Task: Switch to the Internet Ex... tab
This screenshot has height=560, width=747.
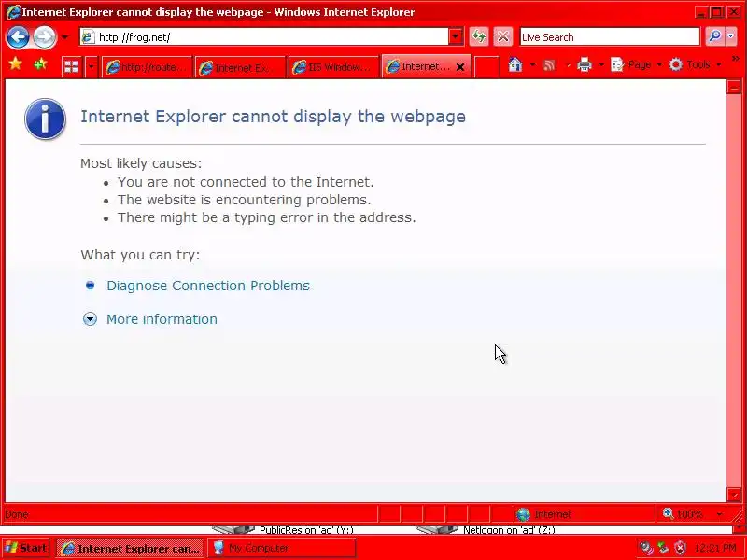Action: click(x=240, y=67)
